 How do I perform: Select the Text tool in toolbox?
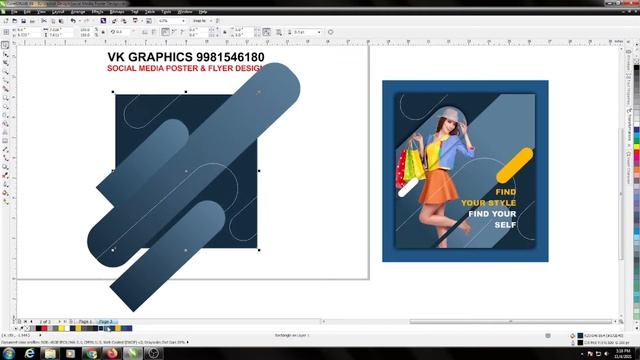click(x=5, y=132)
